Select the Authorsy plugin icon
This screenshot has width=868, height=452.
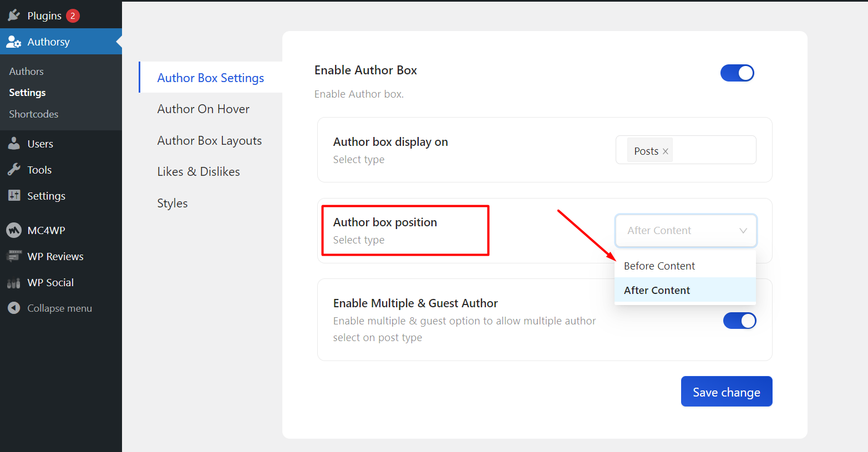pos(14,41)
